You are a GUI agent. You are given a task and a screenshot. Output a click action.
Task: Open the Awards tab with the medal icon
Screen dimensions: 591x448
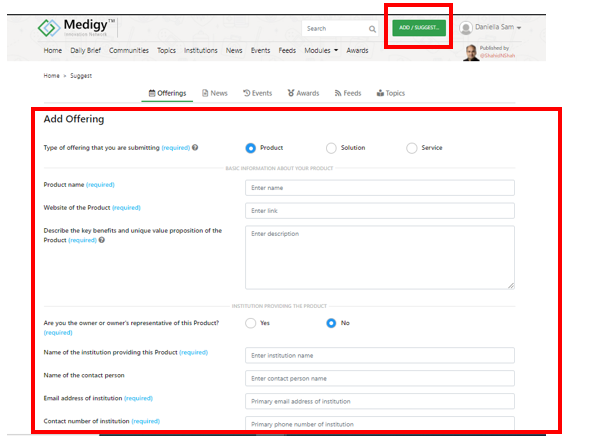pos(303,93)
